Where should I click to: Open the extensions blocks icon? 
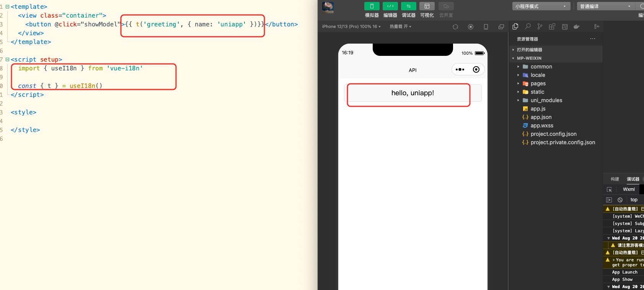point(552,26)
